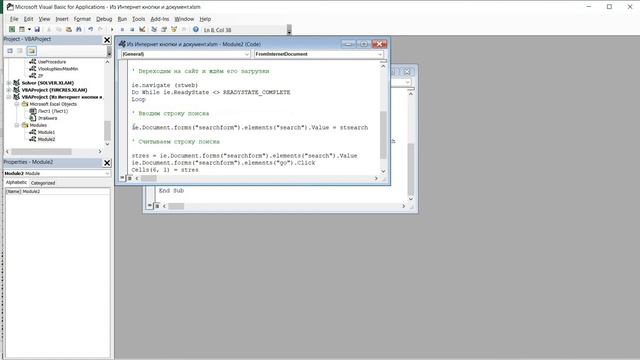Open the Project Explorer toolbar icon
This screenshot has height=360, width=640.
154,29
